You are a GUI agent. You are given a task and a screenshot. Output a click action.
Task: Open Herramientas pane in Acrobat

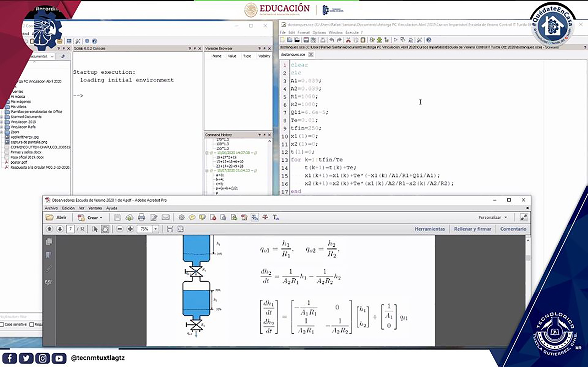click(x=430, y=229)
